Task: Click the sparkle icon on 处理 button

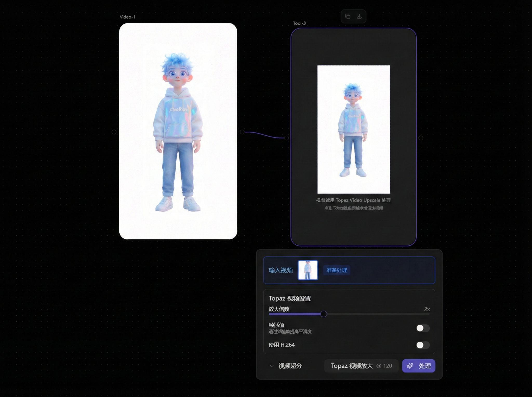Action: click(410, 366)
